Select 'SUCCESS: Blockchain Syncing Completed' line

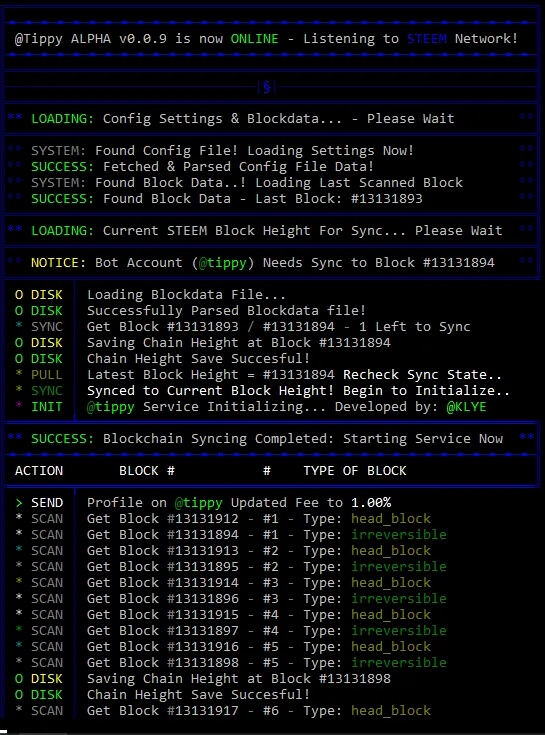coord(267,438)
